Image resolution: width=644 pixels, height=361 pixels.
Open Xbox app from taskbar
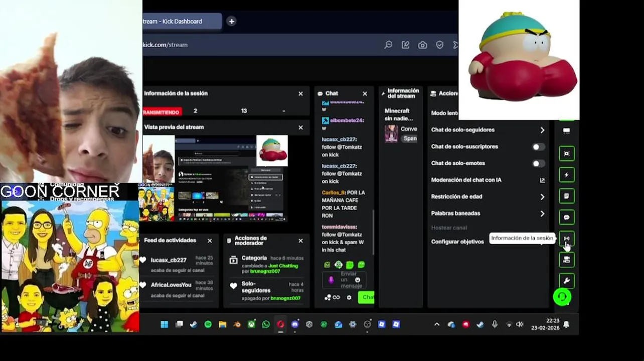pyautogui.click(x=251, y=324)
